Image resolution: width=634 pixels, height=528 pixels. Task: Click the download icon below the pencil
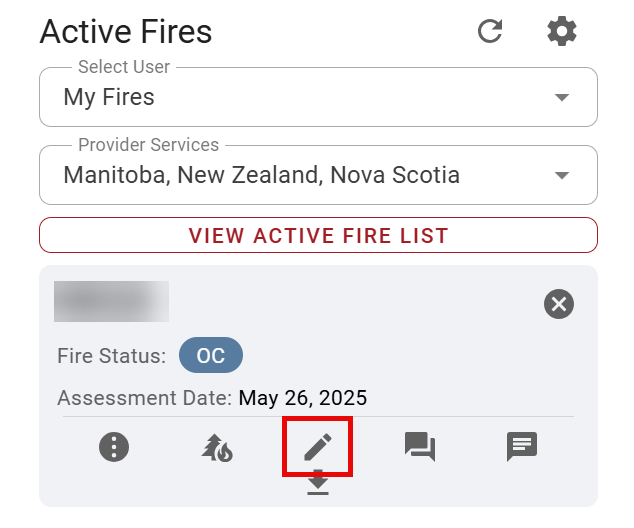(x=318, y=483)
